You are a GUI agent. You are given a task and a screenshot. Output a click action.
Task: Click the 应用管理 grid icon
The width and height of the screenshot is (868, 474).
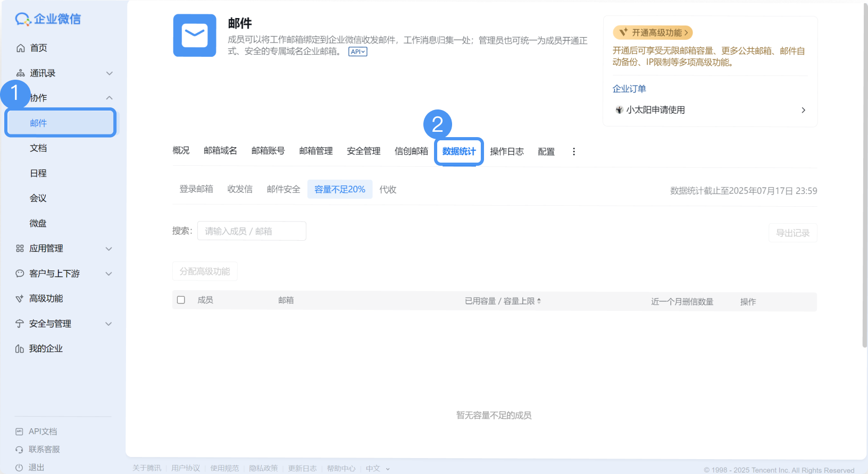click(x=20, y=248)
